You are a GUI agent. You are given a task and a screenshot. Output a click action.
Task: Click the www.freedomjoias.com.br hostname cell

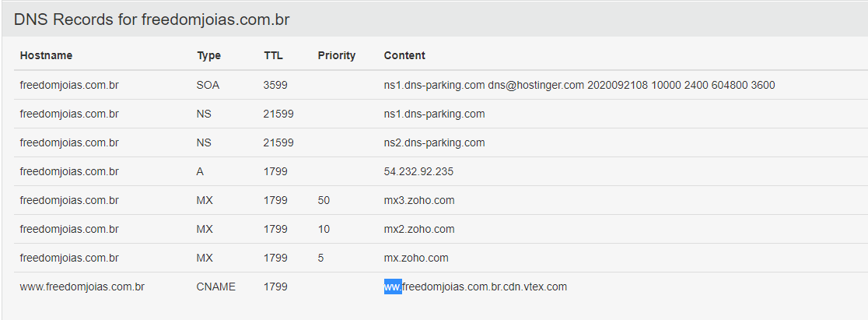pos(82,287)
